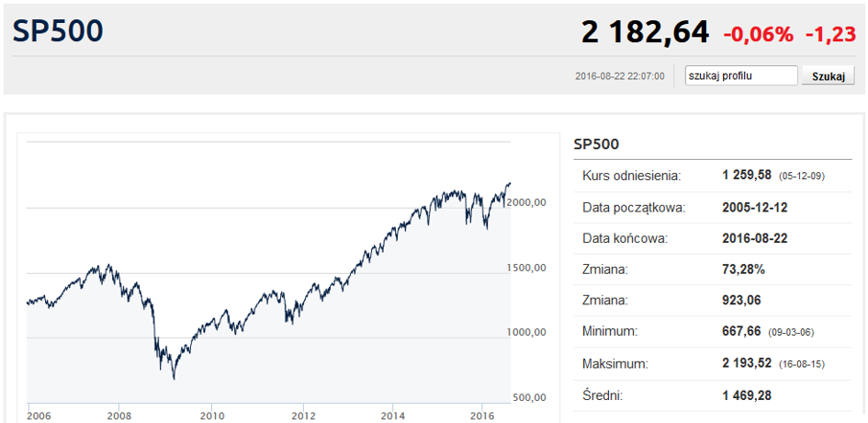Select the red -0,06% percent change
The width and height of the screenshot is (868, 423).
(x=758, y=35)
